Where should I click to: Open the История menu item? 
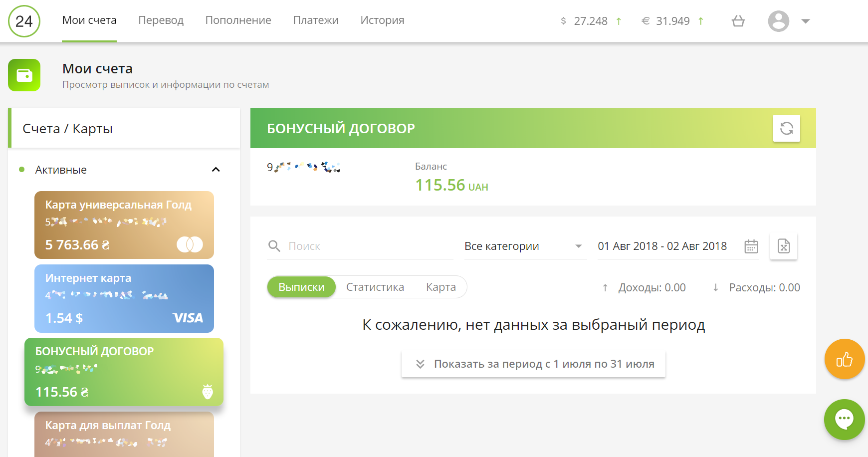click(x=383, y=20)
